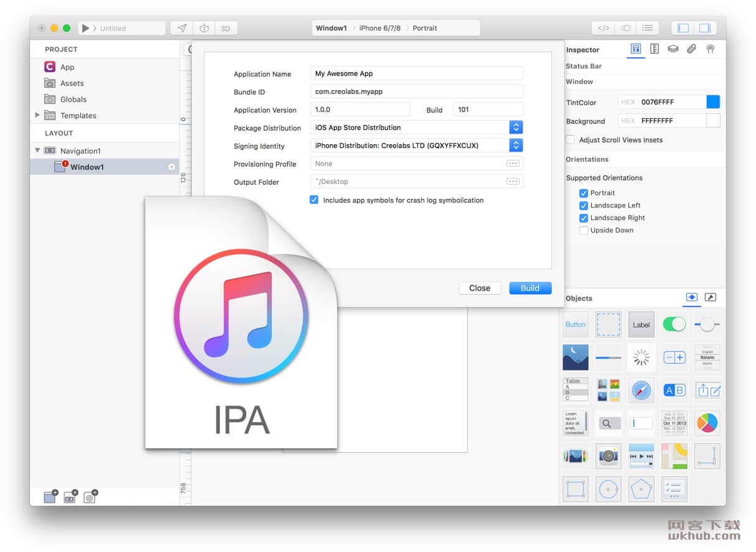Choose the Portrait orientation breadcrumb
The image size is (756, 552).
pyautogui.click(x=425, y=28)
